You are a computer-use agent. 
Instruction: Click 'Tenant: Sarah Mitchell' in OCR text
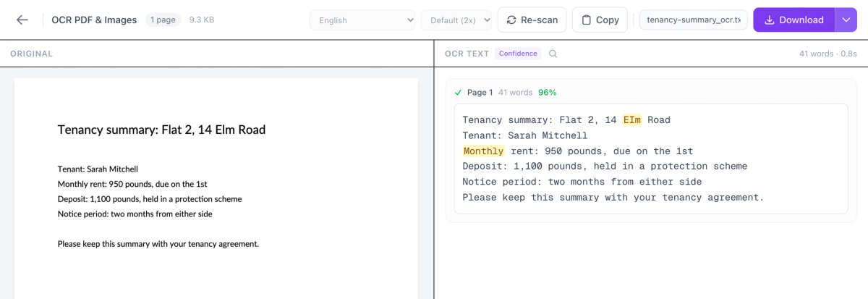[525, 135]
